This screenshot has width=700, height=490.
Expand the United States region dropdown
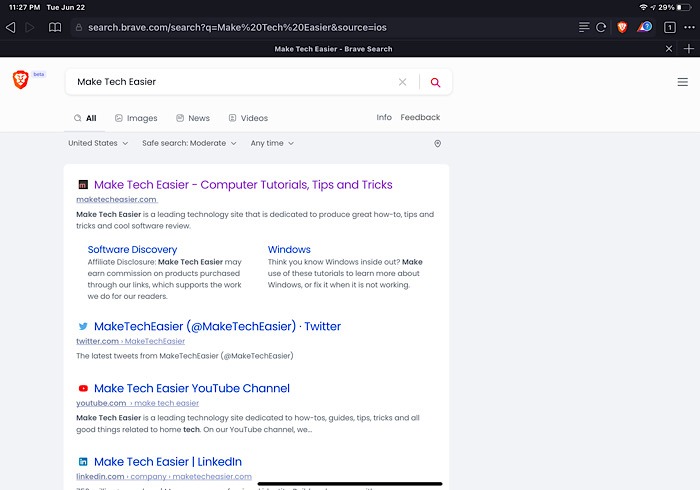[98, 143]
